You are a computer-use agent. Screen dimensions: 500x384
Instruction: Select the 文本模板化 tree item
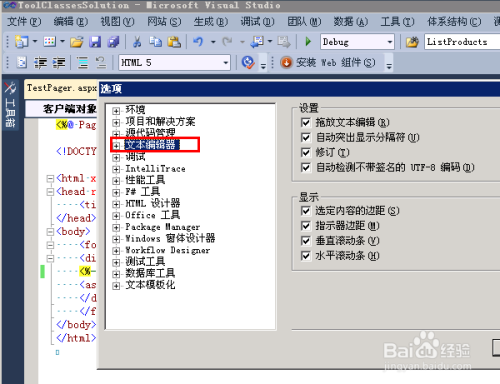(150, 285)
